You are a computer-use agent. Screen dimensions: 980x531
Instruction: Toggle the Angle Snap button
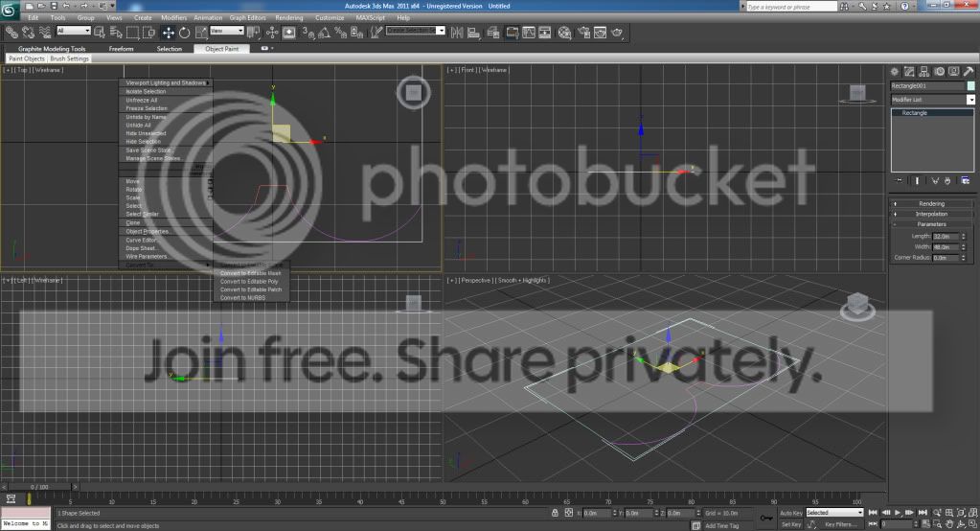point(325,33)
